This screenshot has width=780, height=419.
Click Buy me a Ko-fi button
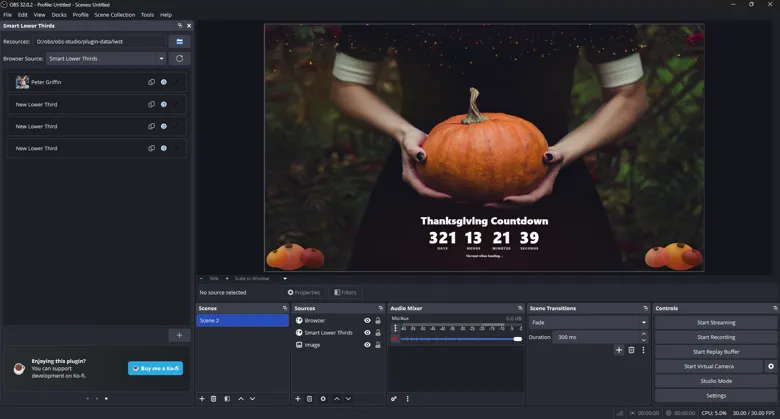coord(155,368)
